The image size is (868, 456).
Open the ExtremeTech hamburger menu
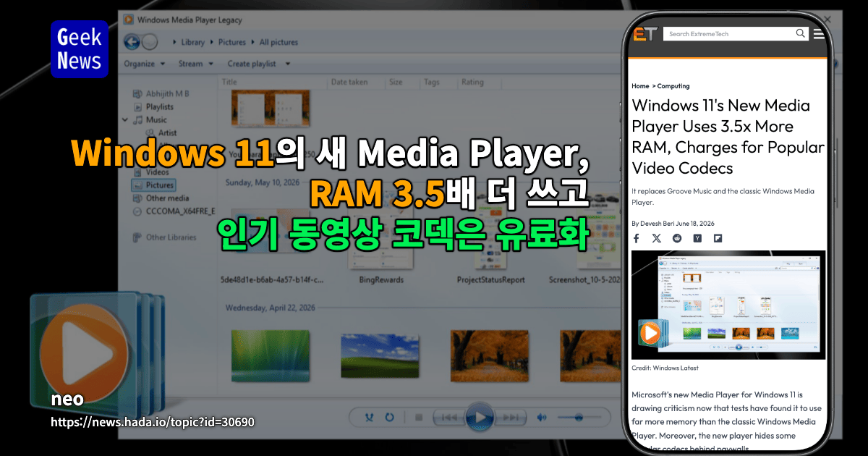point(819,33)
